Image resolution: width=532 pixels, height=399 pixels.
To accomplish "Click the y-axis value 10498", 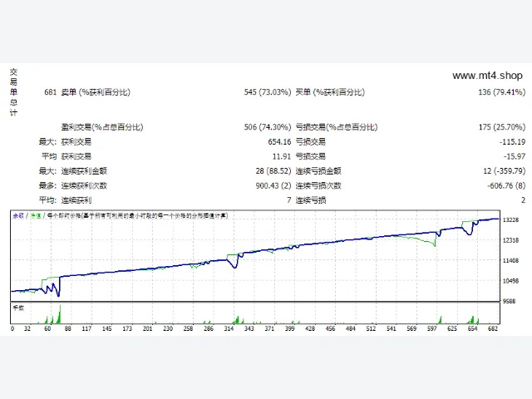I will point(510,281).
